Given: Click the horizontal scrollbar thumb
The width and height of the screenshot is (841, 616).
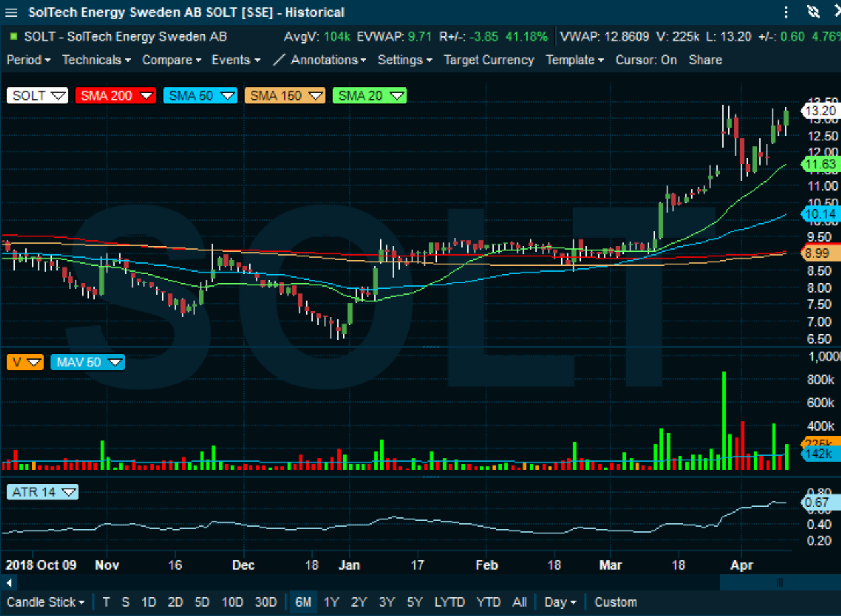Looking at the screenshot, I should pos(779,583).
